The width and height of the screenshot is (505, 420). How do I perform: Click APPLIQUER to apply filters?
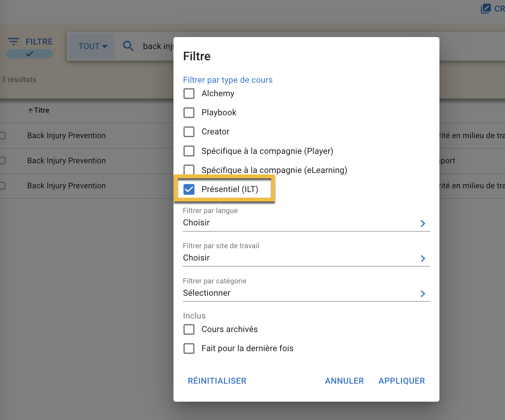402,381
